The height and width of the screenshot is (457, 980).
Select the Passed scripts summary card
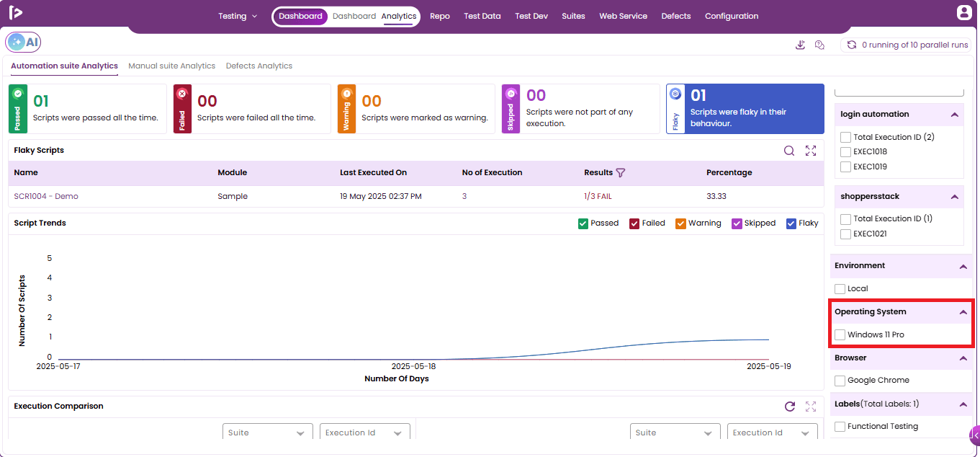click(x=88, y=109)
